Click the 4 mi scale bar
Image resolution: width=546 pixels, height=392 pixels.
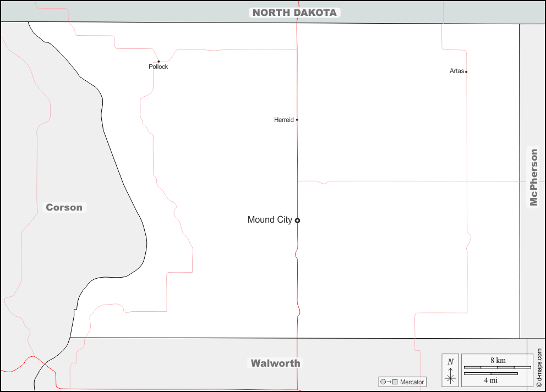point(491,374)
